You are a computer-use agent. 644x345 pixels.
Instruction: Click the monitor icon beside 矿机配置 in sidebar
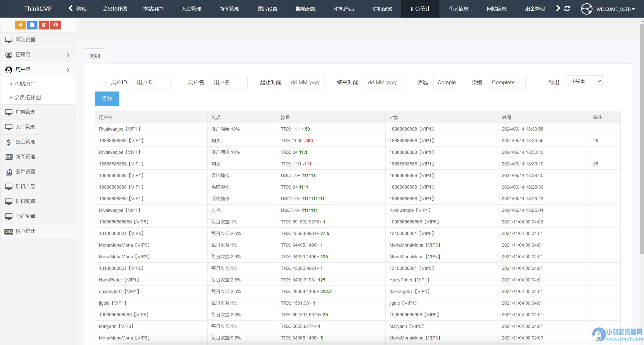[x=9, y=202]
